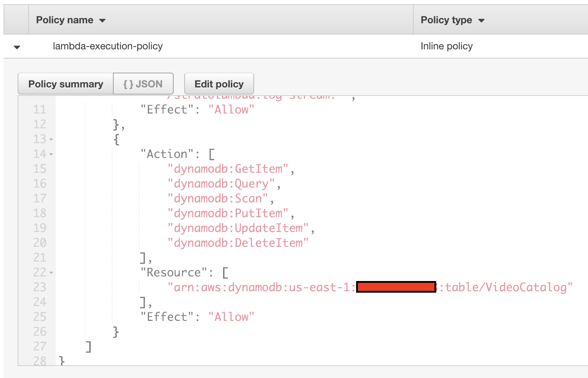This screenshot has height=378, width=588.
Task: Collapse the lambda-execution-policy row
Action: [x=17, y=47]
